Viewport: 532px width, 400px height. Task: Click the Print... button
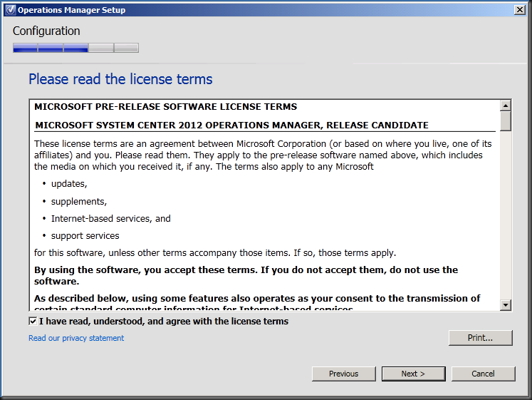point(480,338)
